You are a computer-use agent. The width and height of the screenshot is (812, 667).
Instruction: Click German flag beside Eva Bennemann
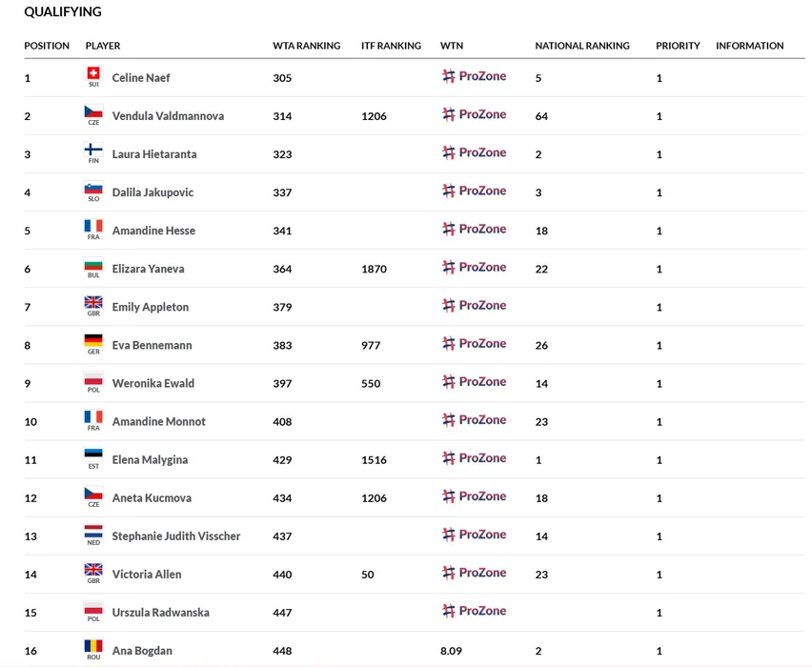(x=93, y=341)
